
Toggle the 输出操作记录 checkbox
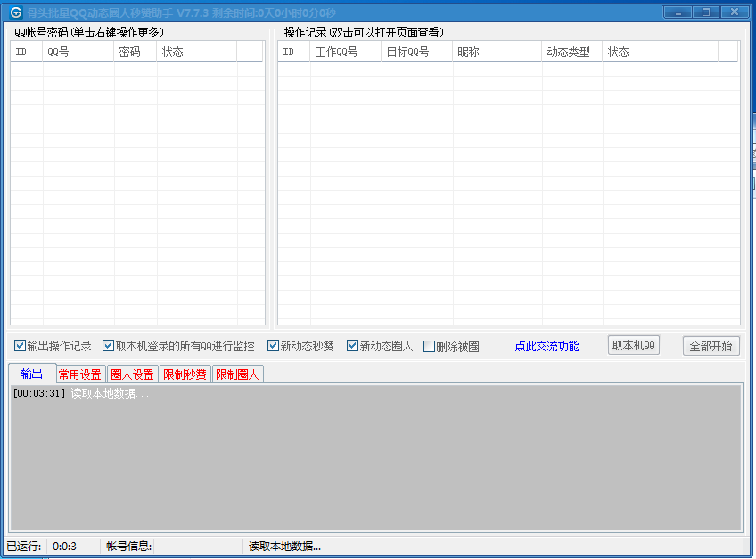[20, 346]
